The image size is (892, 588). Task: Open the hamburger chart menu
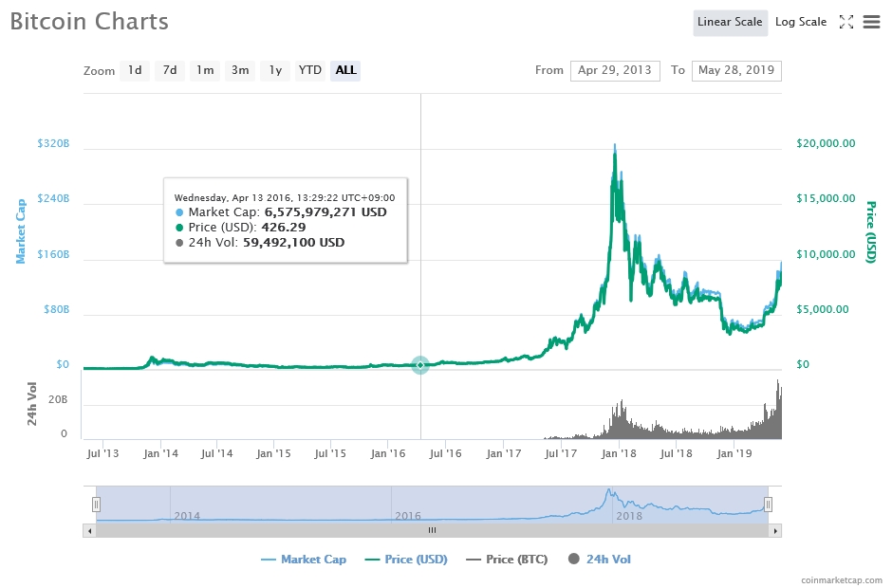coord(871,23)
